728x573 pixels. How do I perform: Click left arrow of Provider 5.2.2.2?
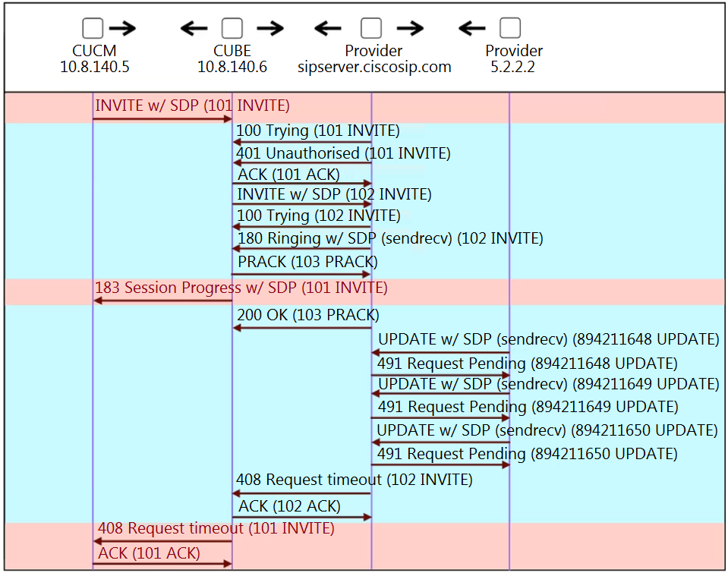[472, 30]
